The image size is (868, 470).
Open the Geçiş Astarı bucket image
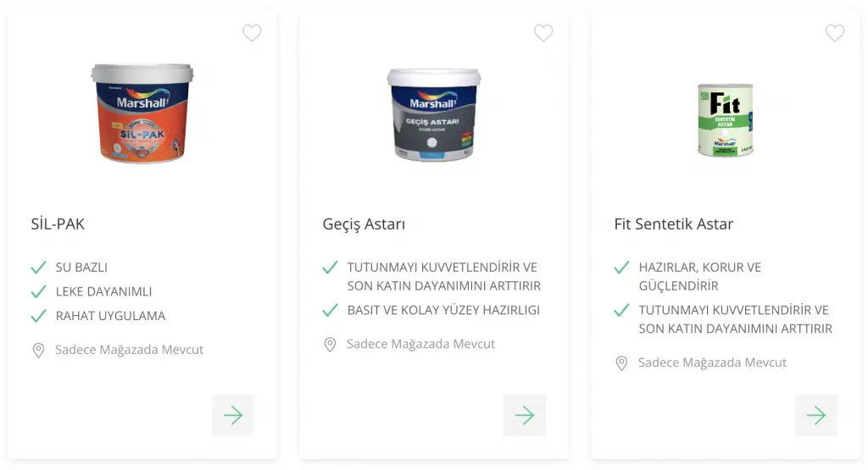433,114
